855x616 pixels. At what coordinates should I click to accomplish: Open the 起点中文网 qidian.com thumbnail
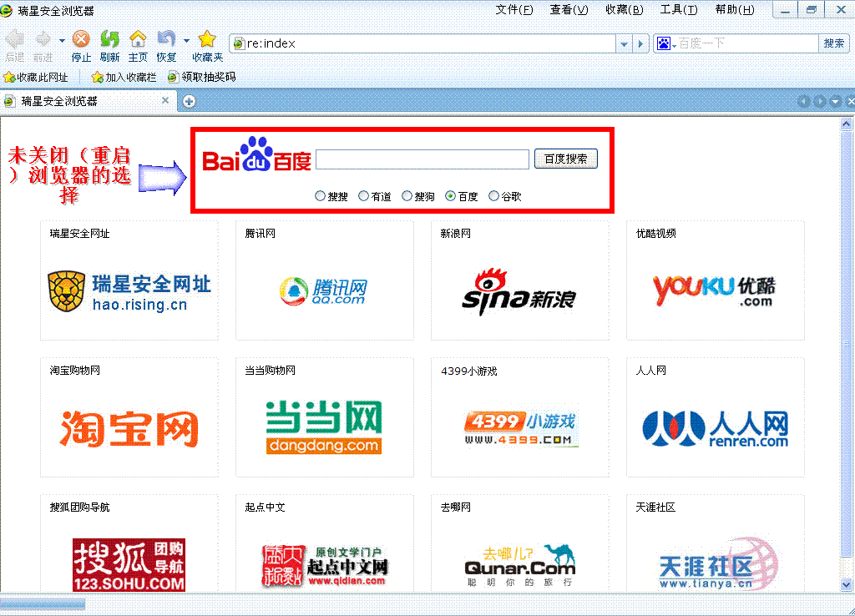[x=325, y=566]
